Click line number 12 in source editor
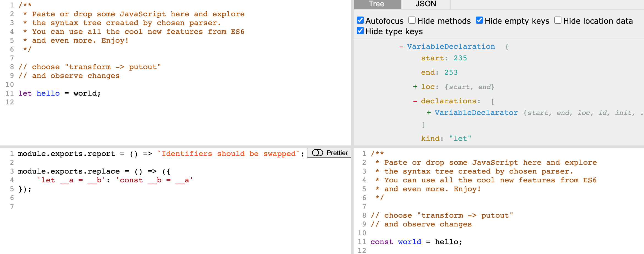The image size is (644, 254). pyautogui.click(x=10, y=102)
